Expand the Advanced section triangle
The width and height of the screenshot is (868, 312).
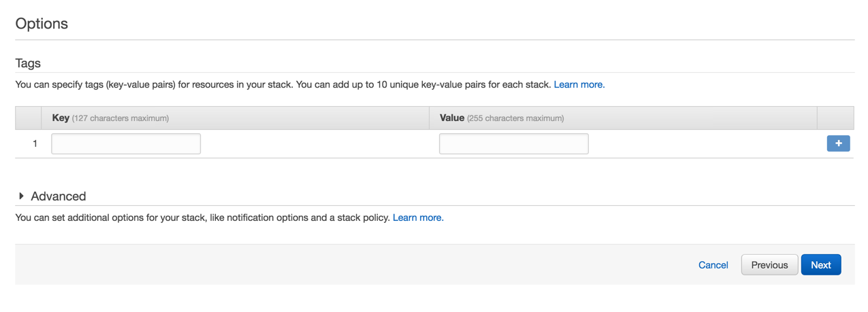(x=22, y=196)
